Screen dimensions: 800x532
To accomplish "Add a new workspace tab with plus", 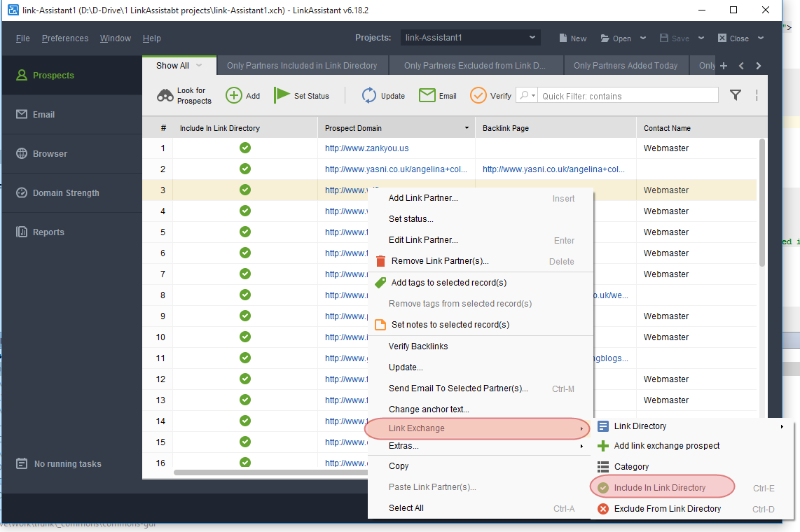I will 724,66.
